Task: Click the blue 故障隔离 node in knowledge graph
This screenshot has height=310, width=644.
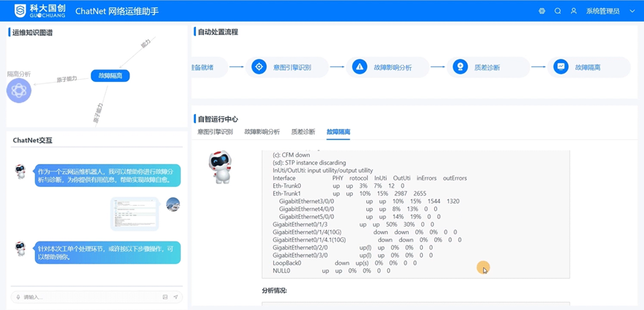Action: [x=110, y=75]
